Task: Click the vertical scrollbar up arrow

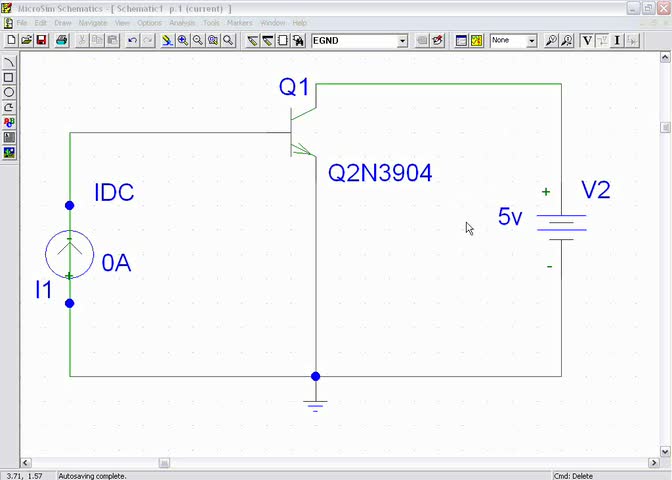Action: 665,57
